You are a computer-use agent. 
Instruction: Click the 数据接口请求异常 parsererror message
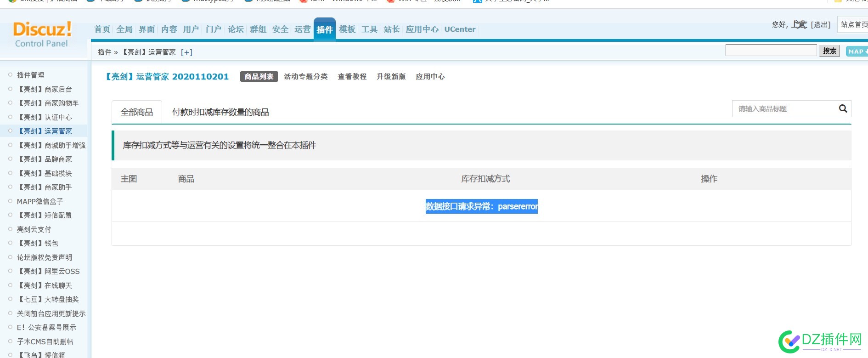481,206
